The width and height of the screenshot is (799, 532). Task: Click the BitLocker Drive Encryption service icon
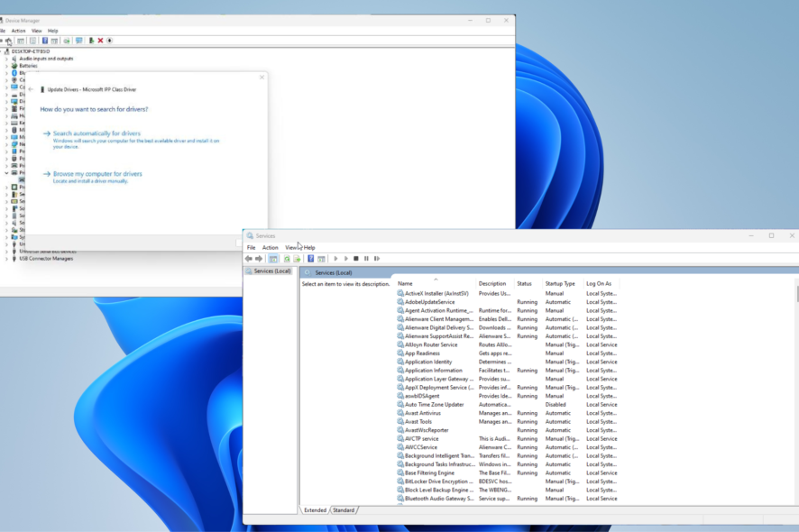click(x=400, y=482)
